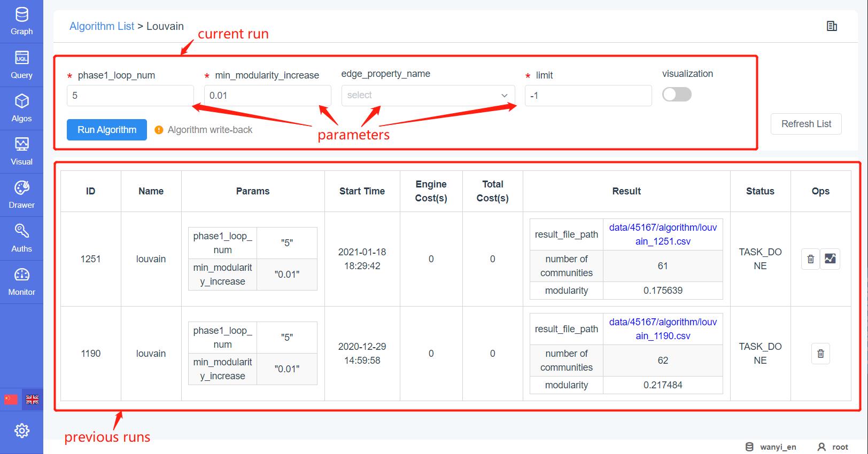Click the document icon at top right
Screen dimensions: 868x454
832,26
